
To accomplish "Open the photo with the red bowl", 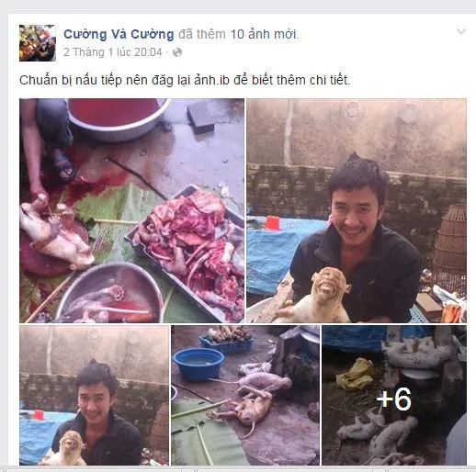I will 132,210.
